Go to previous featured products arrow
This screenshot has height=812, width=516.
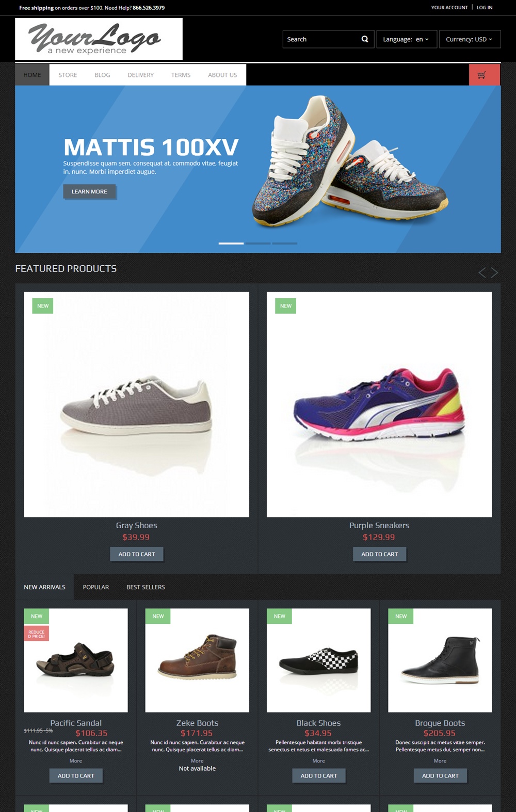coord(482,272)
